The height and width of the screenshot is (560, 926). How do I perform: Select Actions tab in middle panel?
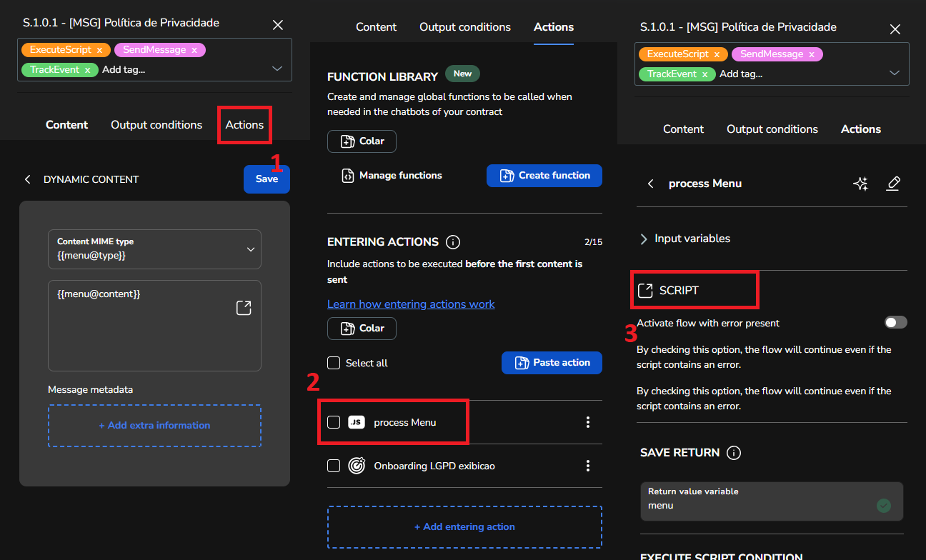click(x=554, y=27)
